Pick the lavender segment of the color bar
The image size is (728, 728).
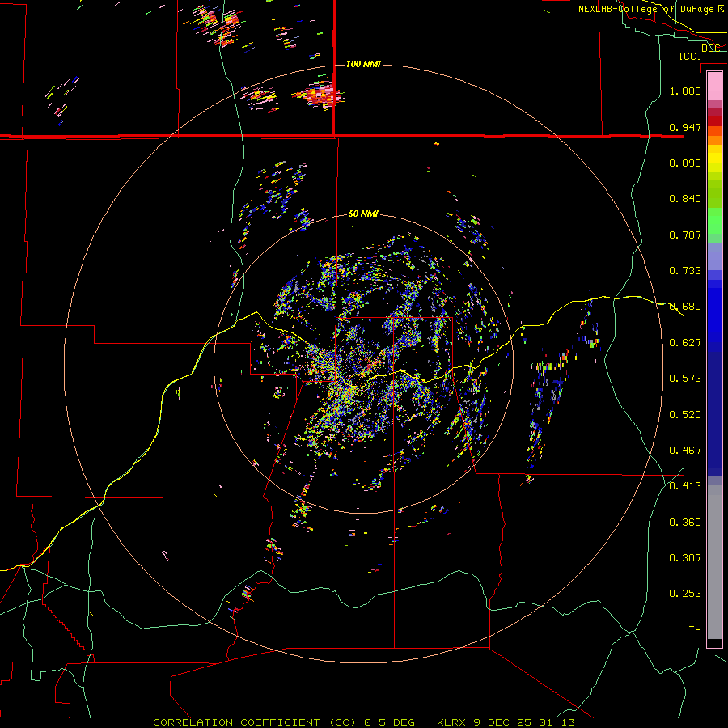[714, 256]
